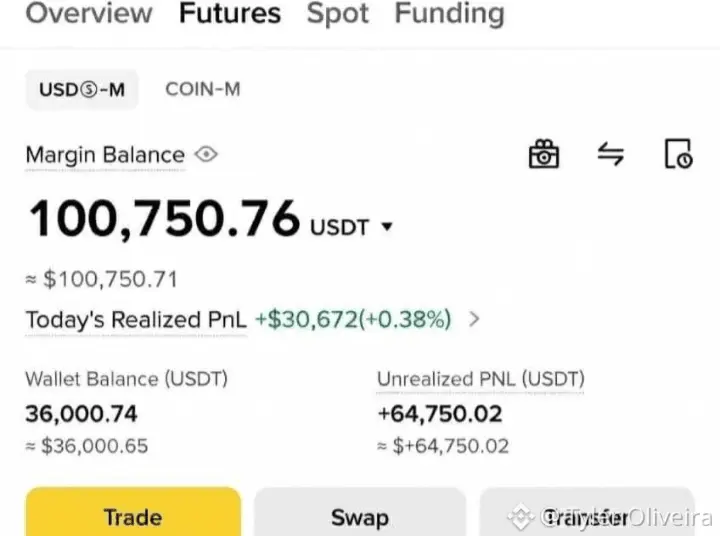This screenshot has width=720, height=536.
Task: Open the gift rewards icon
Action: [x=544, y=155]
